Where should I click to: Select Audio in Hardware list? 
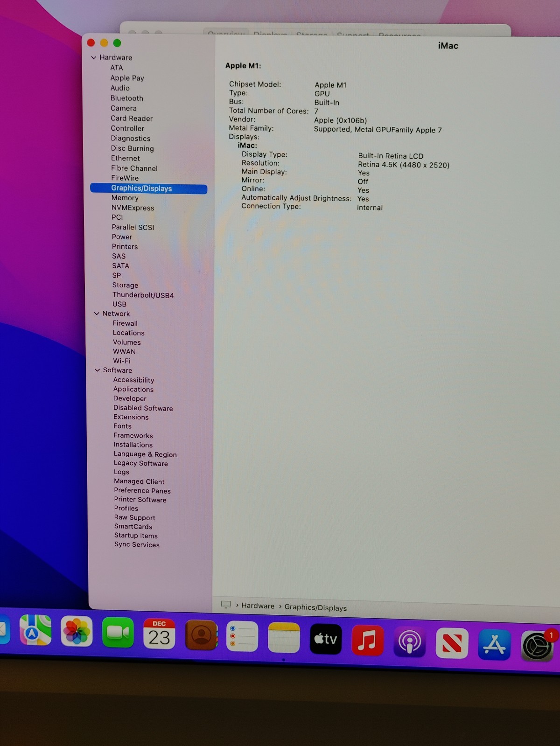pos(120,88)
